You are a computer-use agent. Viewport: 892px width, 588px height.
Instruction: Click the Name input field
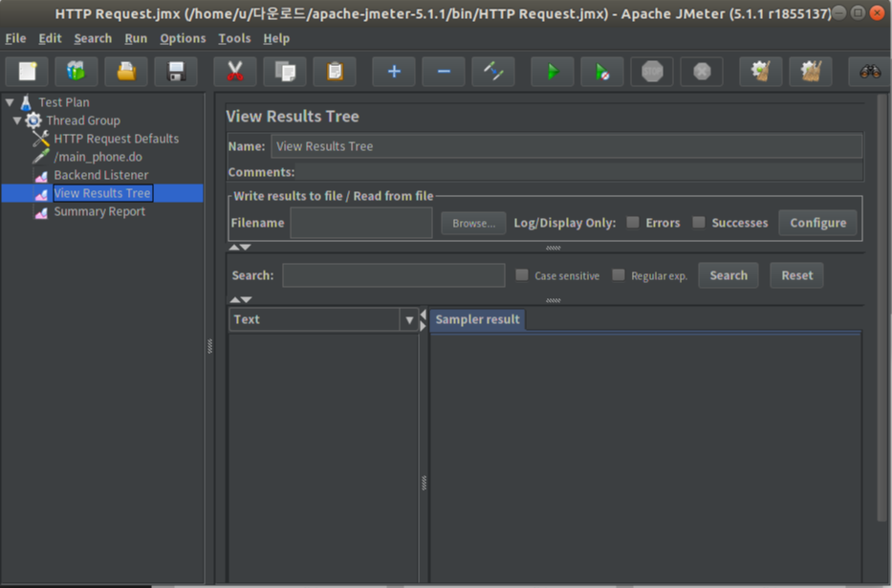point(566,146)
